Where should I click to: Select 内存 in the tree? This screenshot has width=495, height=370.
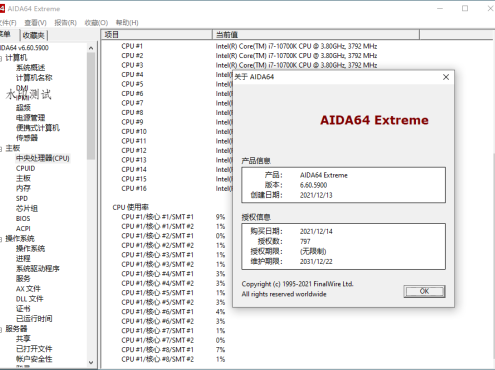[x=23, y=188]
